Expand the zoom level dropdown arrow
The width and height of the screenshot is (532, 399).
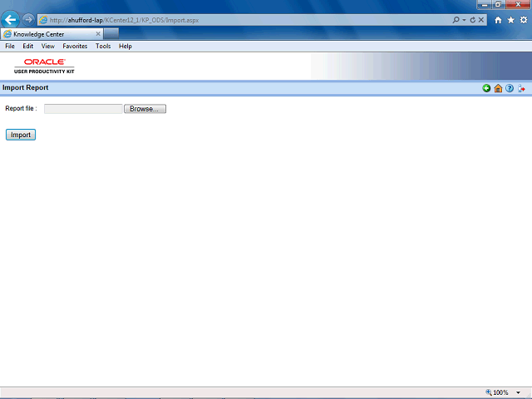point(518,392)
